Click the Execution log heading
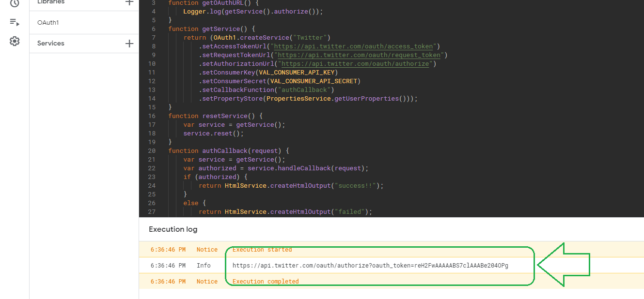The width and height of the screenshot is (644, 299). [x=173, y=229]
